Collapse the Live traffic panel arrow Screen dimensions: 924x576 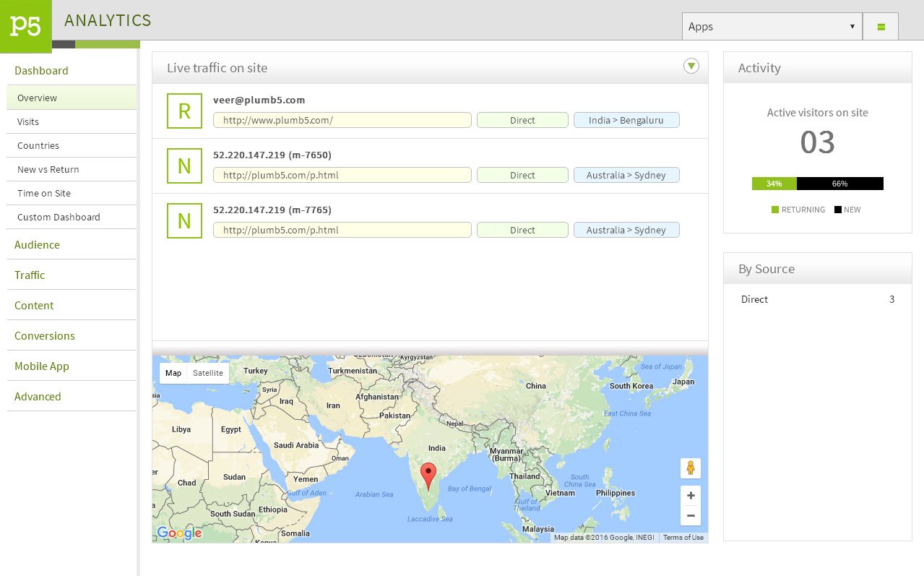691,66
